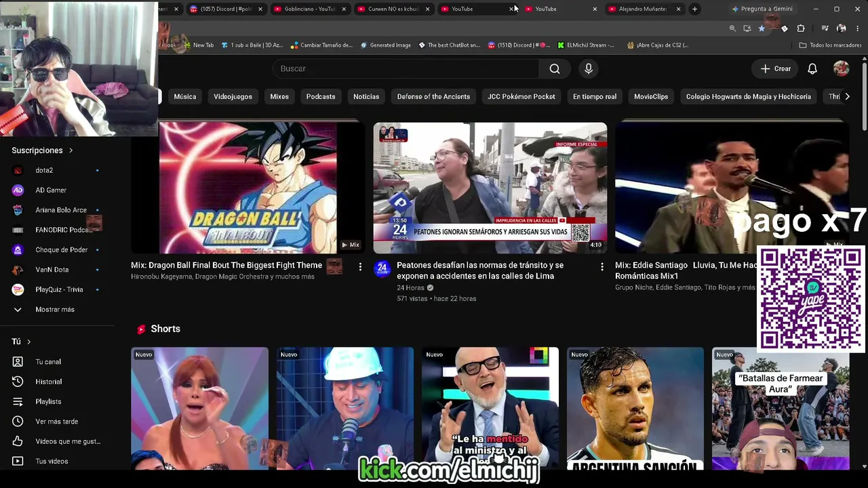Click the 24 Horas channel avatar
This screenshot has width=868, height=488.
382,269
